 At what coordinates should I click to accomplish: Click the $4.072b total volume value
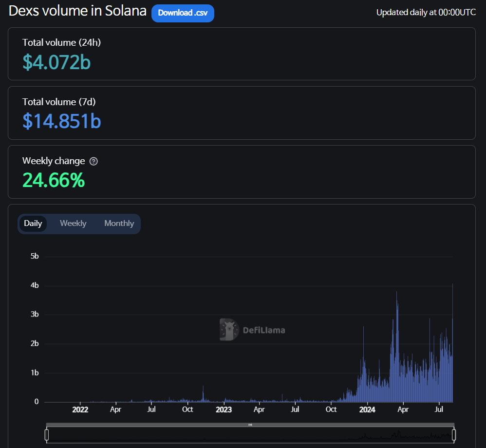tap(56, 62)
